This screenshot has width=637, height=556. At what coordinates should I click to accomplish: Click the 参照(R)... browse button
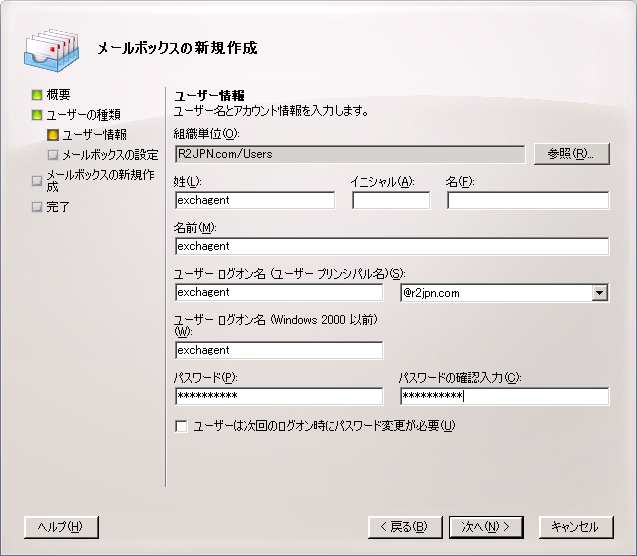572,154
